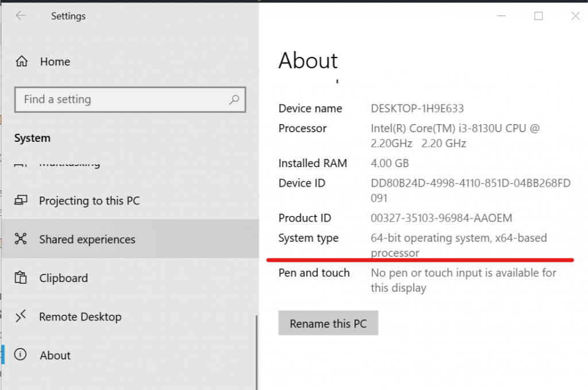Click the System section heading

[x=32, y=138]
